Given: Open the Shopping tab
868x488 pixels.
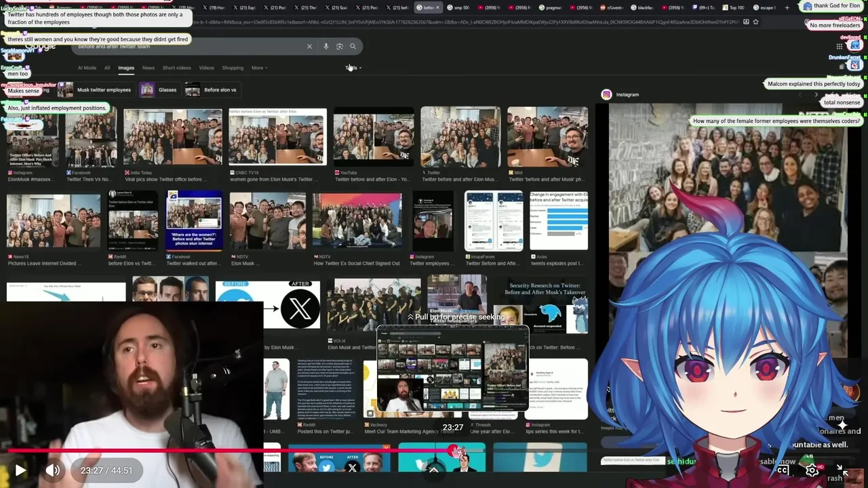Looking at the screenshot, I should (233, 68).
